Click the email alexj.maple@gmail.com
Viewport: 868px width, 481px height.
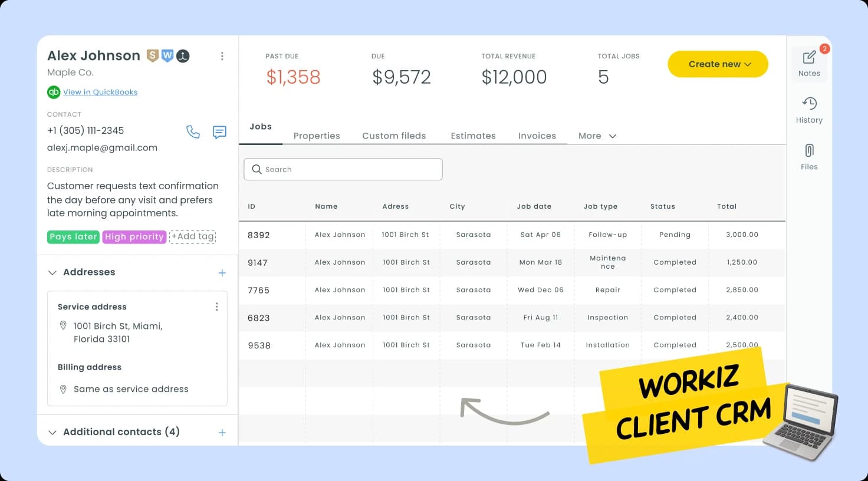102,148
